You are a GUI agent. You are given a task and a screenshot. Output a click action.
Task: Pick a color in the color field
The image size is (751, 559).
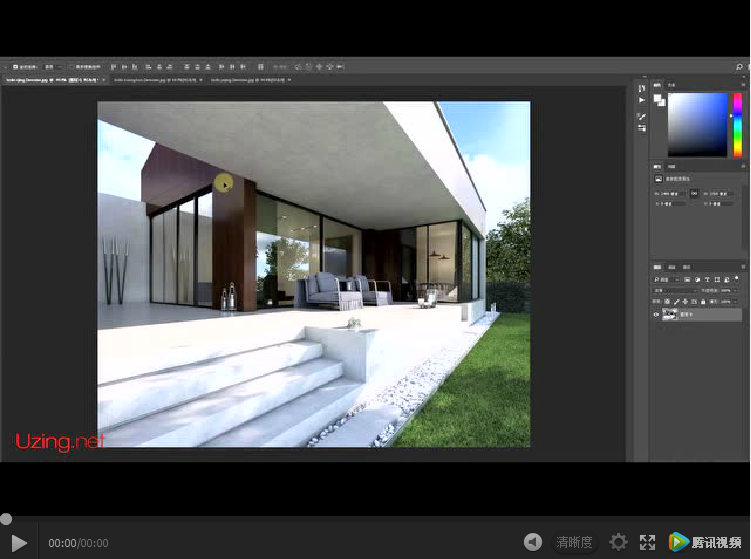[x=697, y=124]
